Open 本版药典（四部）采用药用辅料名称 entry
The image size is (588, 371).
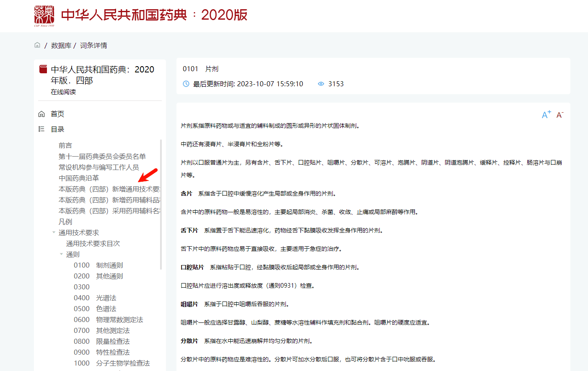(x=109, y=211)
